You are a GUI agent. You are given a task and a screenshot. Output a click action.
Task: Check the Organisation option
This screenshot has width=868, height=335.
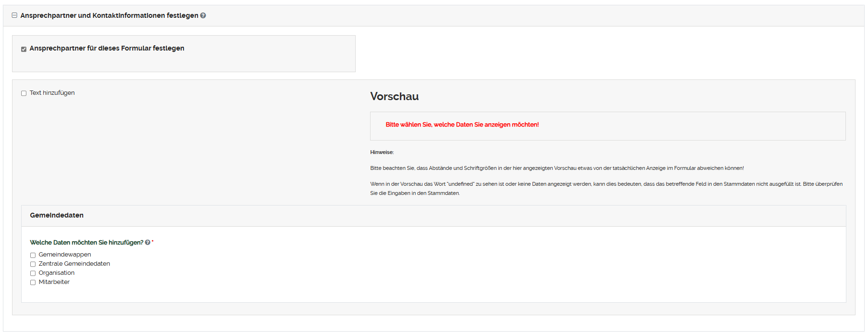coord(33,273)
